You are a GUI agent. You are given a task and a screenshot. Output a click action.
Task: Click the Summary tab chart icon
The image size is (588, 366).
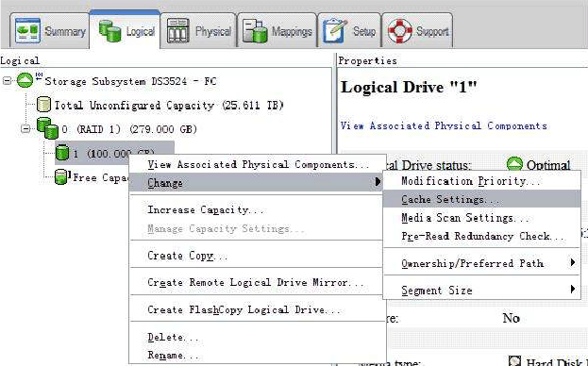(x=27, y=30)
